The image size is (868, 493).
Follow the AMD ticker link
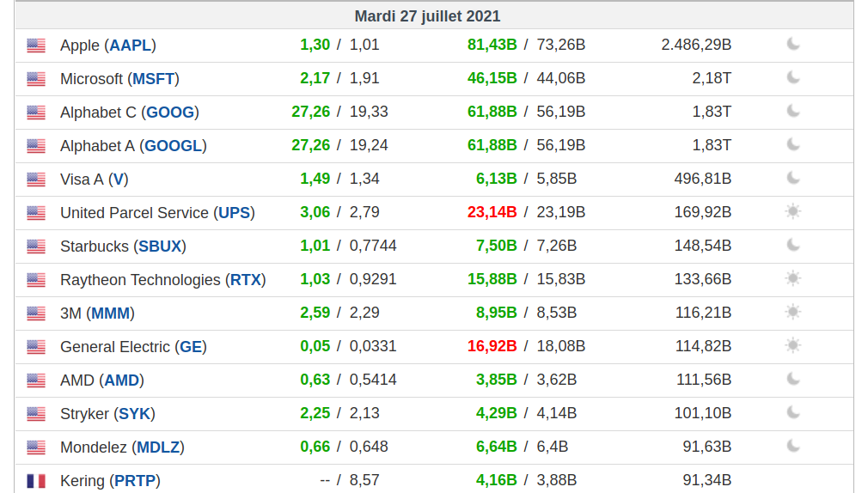coord(122,380)
